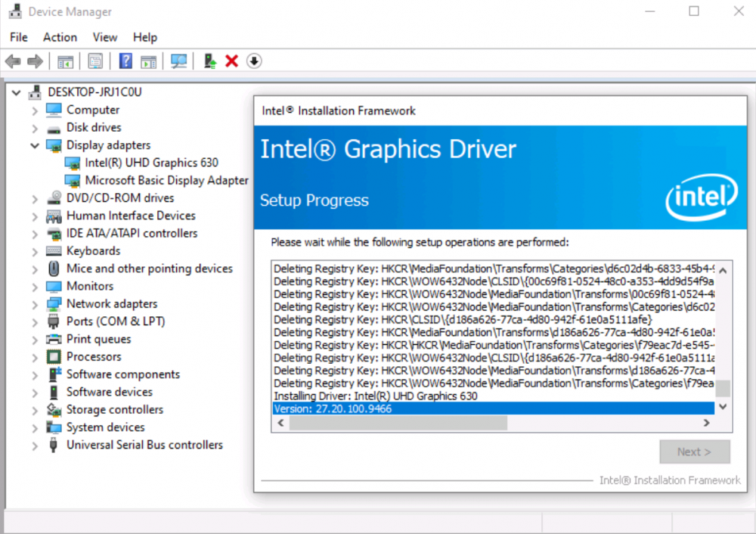Click the setup log scroll up arrow
The height and width of the screenshot is (534, 756).
[722, 271]
